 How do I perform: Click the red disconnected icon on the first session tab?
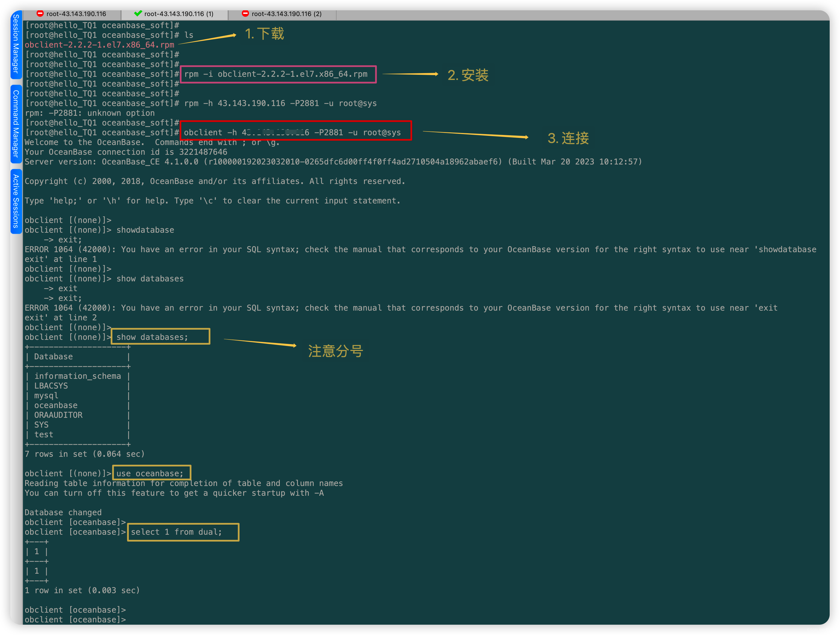(40, 13)
